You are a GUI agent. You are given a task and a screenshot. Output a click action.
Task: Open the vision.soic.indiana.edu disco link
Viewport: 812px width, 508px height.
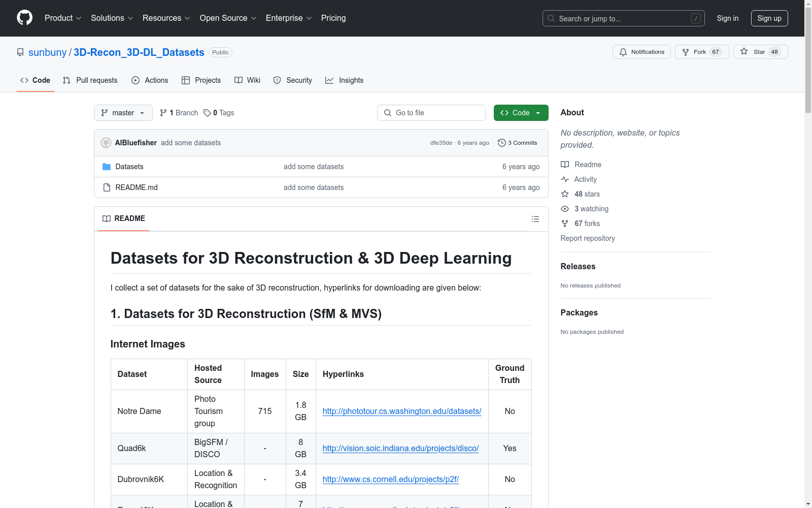click(x=401, y=449)
